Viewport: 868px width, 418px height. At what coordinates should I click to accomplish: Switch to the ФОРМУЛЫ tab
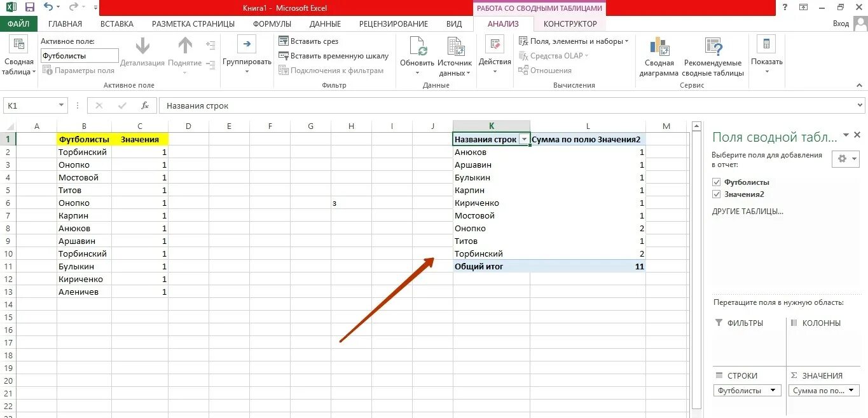tap(272, 24)
